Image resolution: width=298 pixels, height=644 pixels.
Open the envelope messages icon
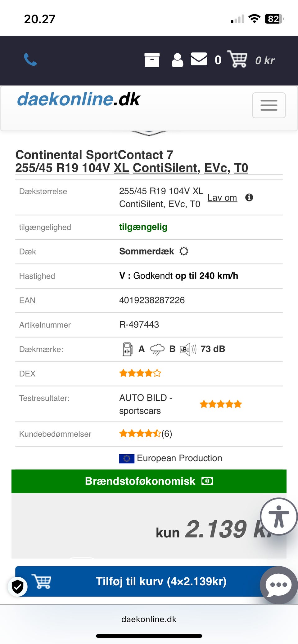coord(199,59)
